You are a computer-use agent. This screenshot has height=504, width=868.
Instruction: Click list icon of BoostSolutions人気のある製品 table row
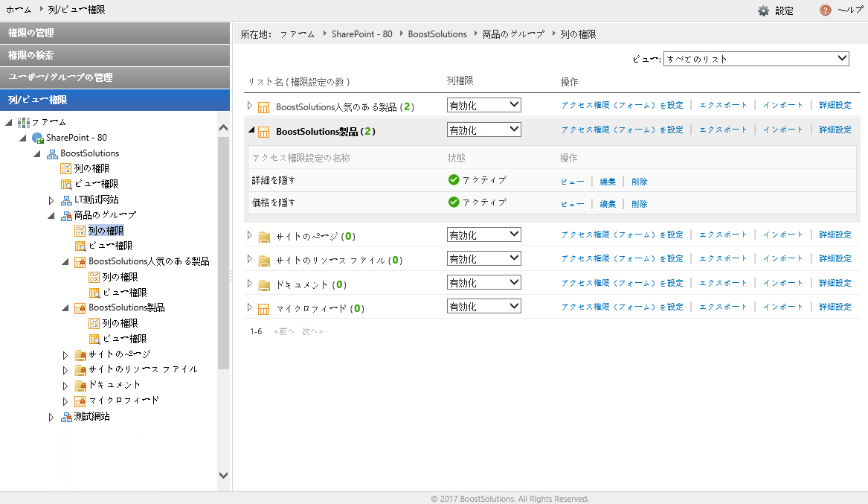(x=264, y=107)
